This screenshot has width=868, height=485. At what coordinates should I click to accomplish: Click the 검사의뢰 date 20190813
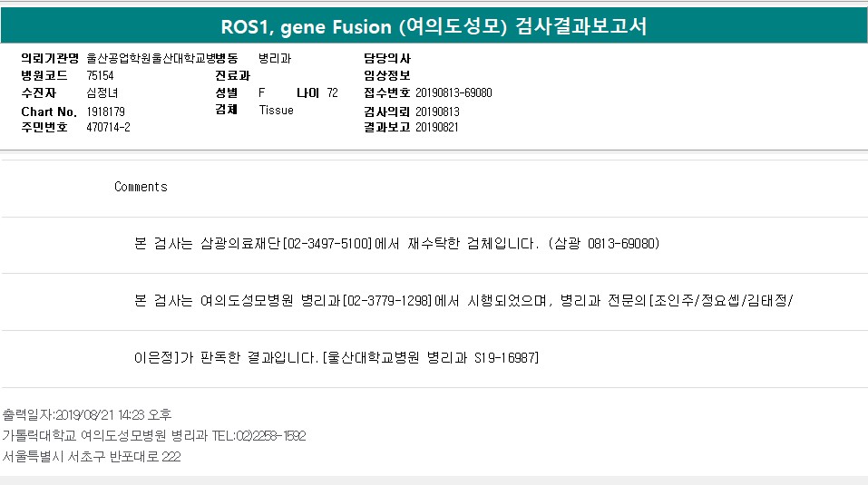[437, 111]
